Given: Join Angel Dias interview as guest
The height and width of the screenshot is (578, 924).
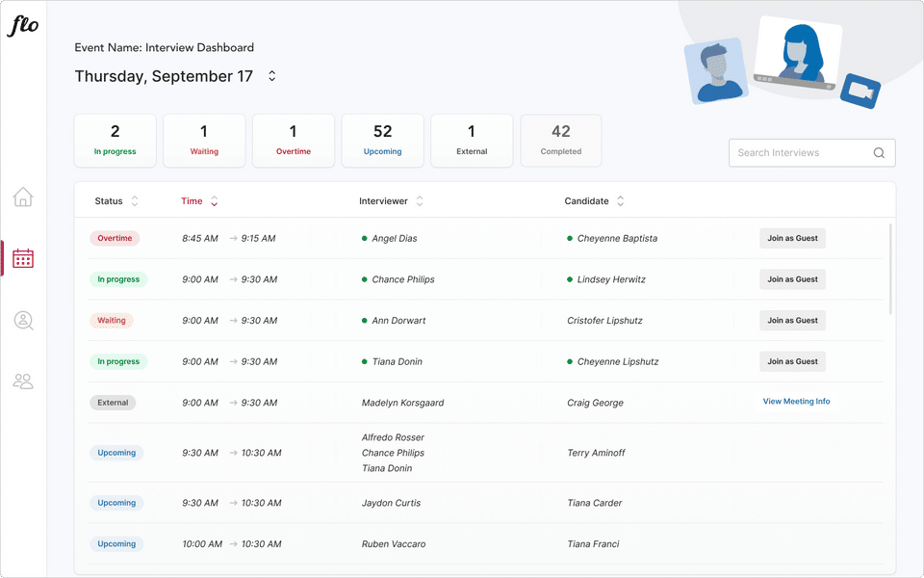Looking at the screenshot, I should coord(792,238).
